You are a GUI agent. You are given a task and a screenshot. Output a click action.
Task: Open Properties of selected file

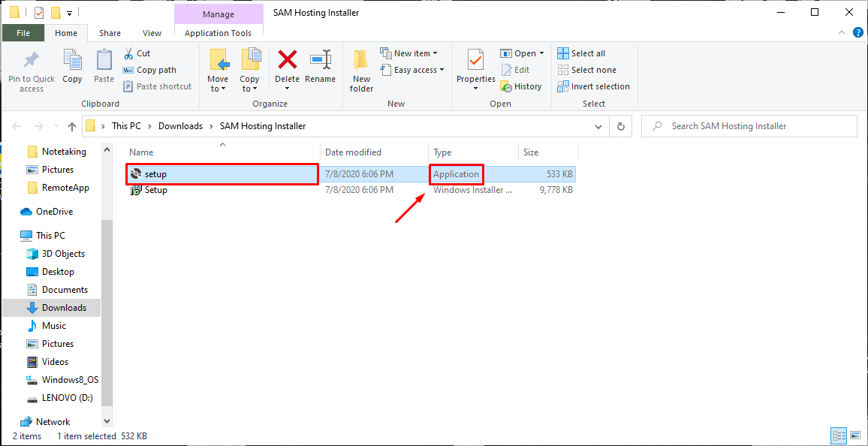(x=475, y=65)
